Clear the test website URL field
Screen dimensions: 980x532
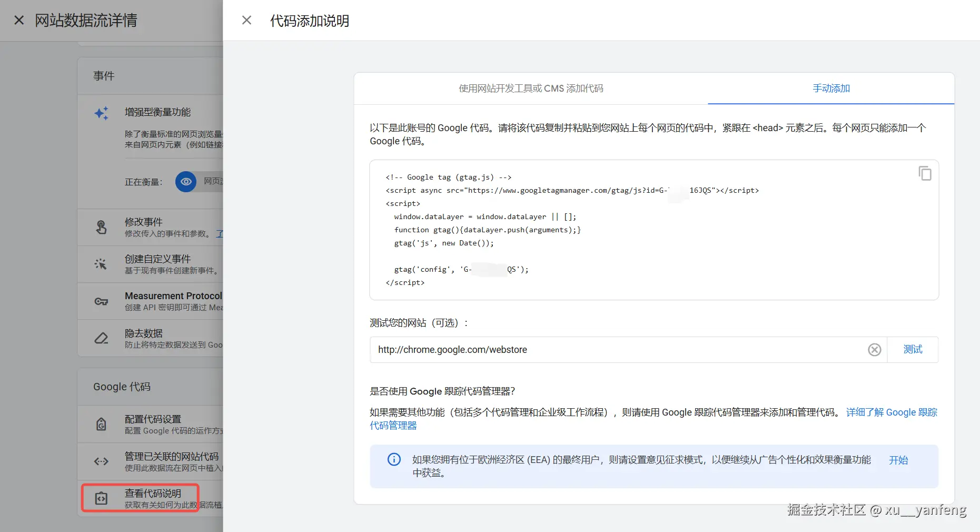tap(874, 350)
